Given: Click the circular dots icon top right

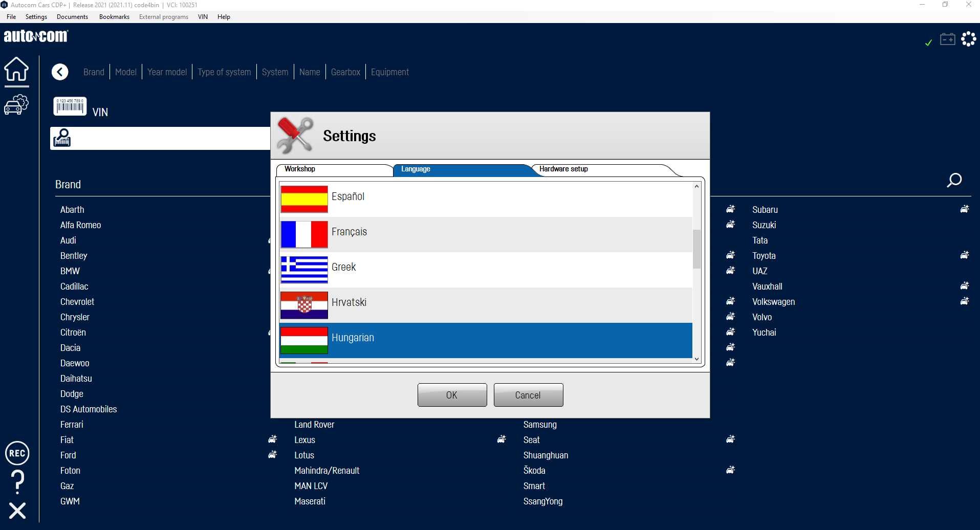Looking at the screenshot, I should 969,39.
